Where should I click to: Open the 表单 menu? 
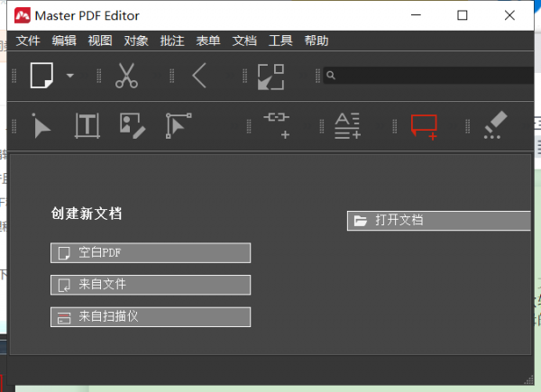pos(208,41)
